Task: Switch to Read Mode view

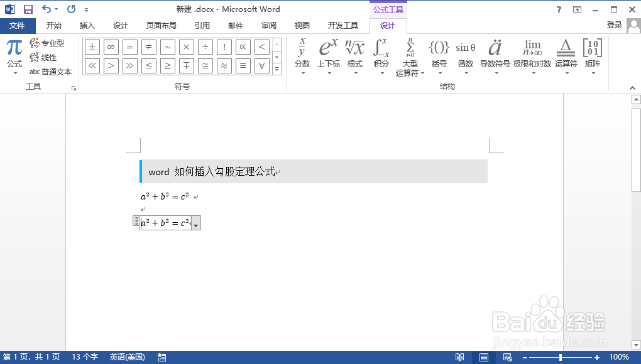Action: point(459,358)
